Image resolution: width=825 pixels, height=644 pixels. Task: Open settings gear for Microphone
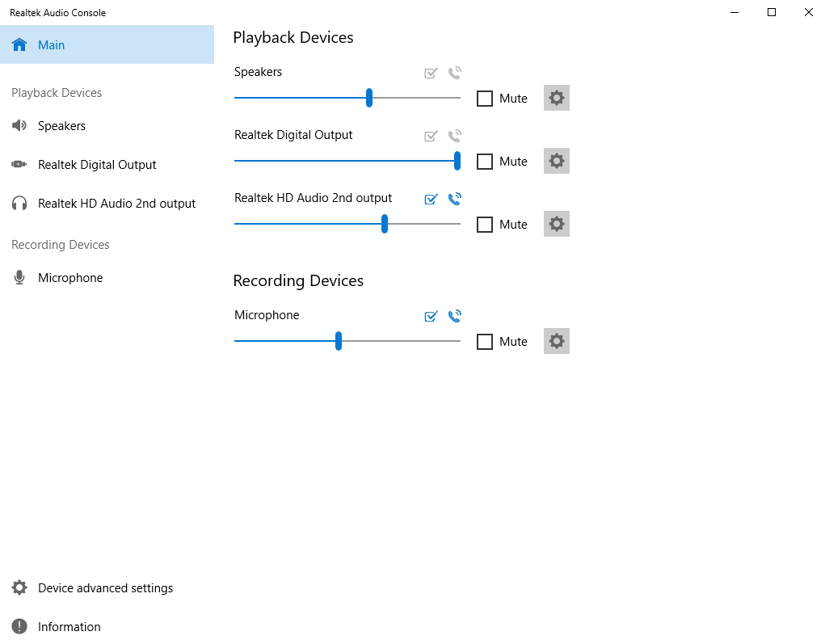coord(556,341)
